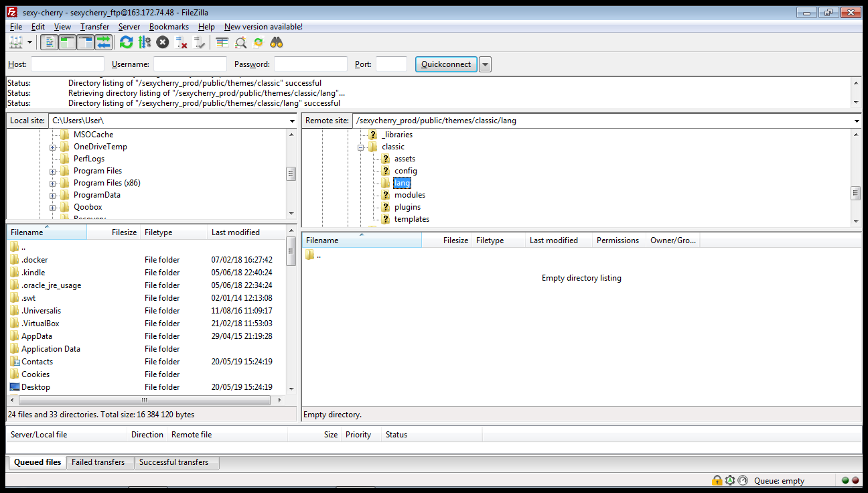The height and width of the screenshot is (493, 868).
Task: Switch to the Queued files tab
Action: point(38,462)
